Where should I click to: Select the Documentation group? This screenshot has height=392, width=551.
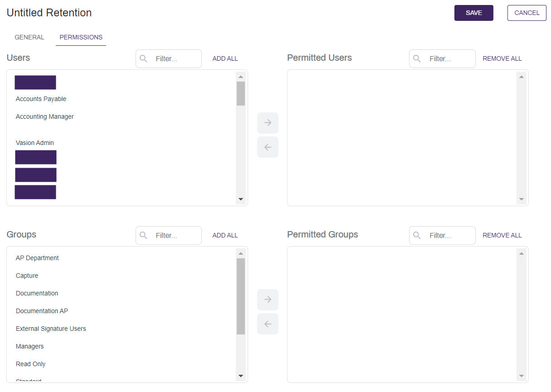click(x=37, y=293)
